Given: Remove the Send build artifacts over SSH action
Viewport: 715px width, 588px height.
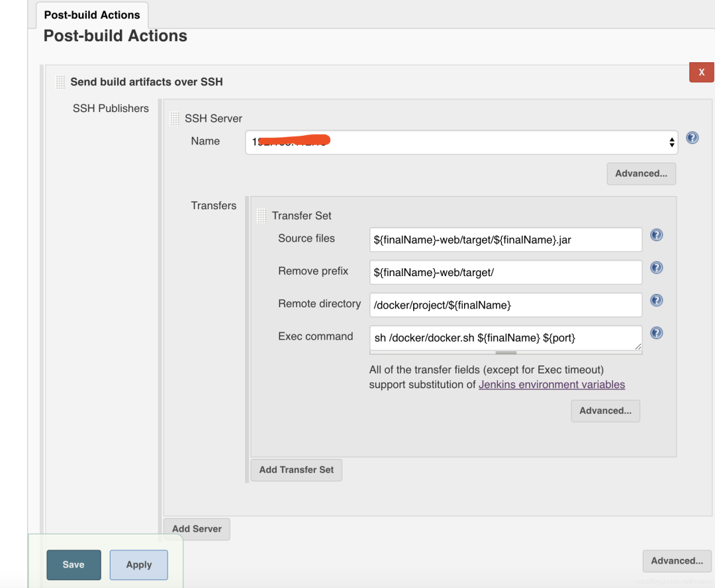Looking at the screenshot, I should tap(701, 72).
